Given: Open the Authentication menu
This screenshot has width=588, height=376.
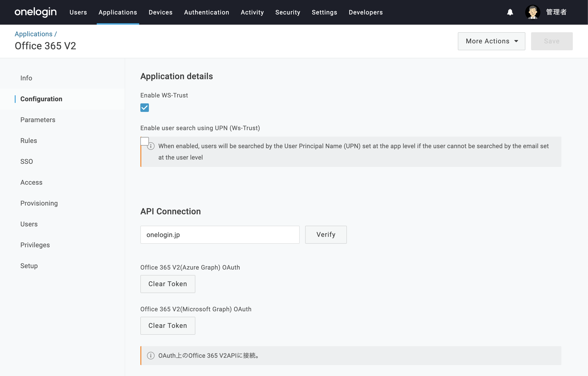Looking at the screenshot, I should tap(207, 12).
